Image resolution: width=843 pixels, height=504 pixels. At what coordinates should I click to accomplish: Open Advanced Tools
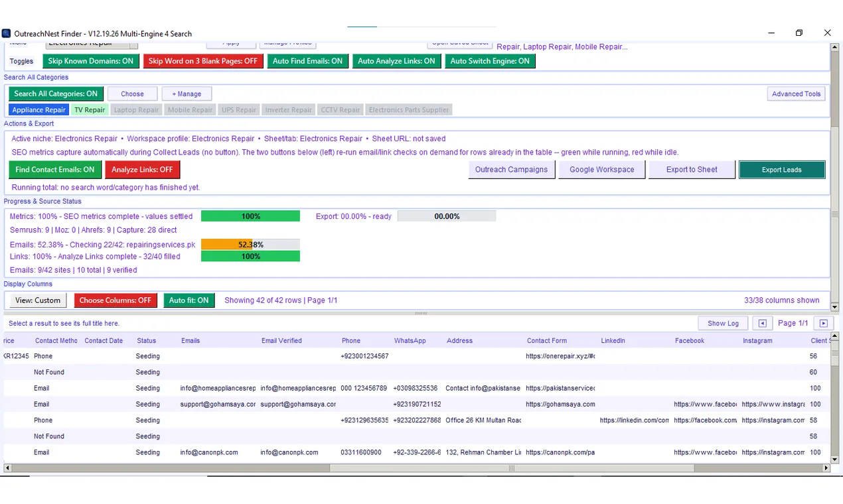click(796, 94)
